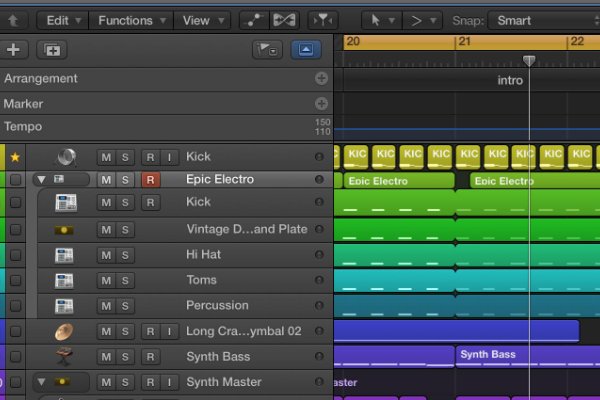Collapse the Epic Electro track stack

pyautogui.click(x=41, y=180)
